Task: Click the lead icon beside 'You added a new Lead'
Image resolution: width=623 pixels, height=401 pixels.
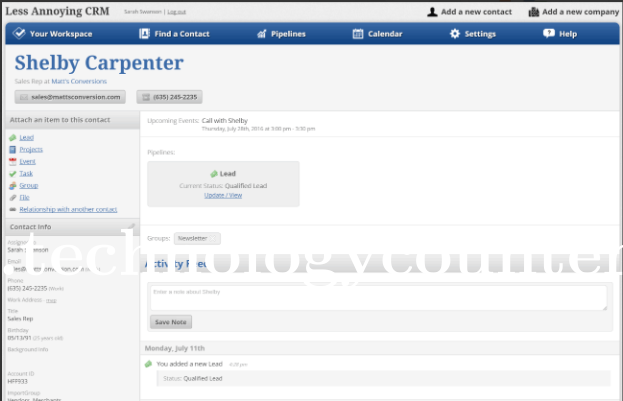Action: pyautogui.click(x=149, y=364)
